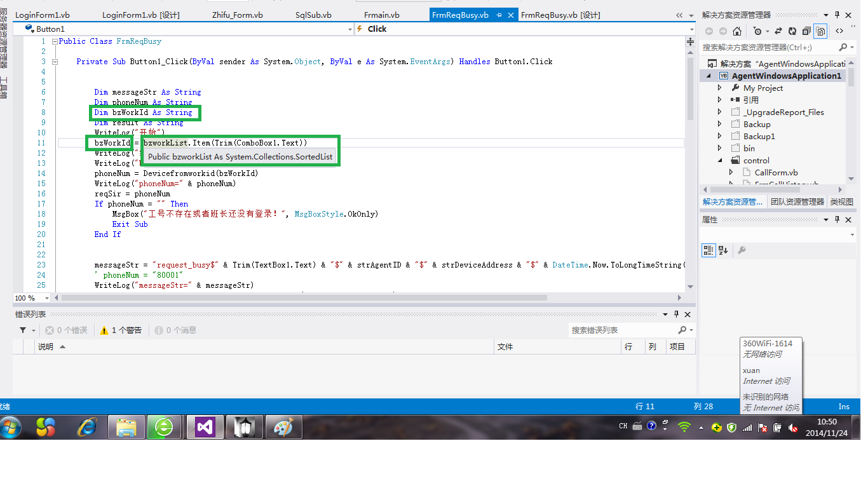
Task: Click categorized view icon in Properties panel
Action: (709, 250)
